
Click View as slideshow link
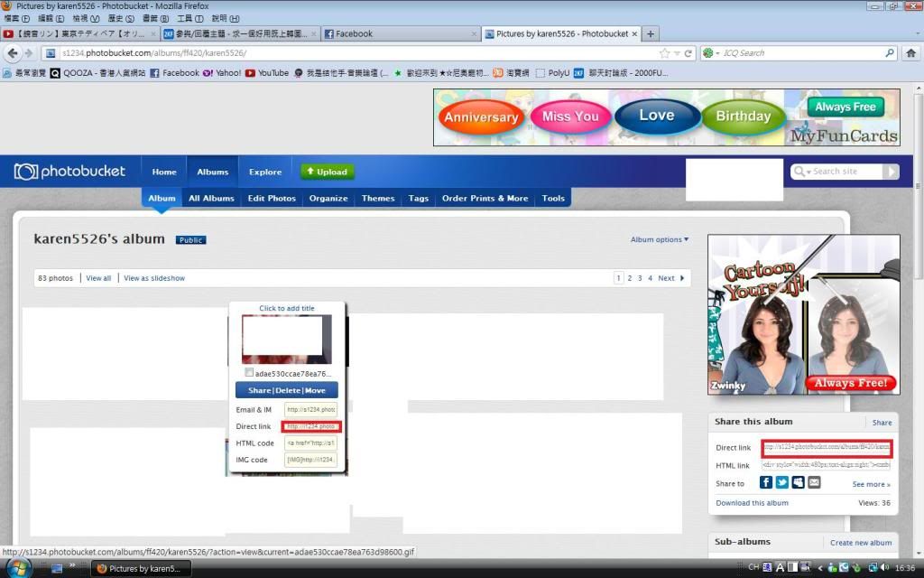pyautogui.click(x=154, y=278)
